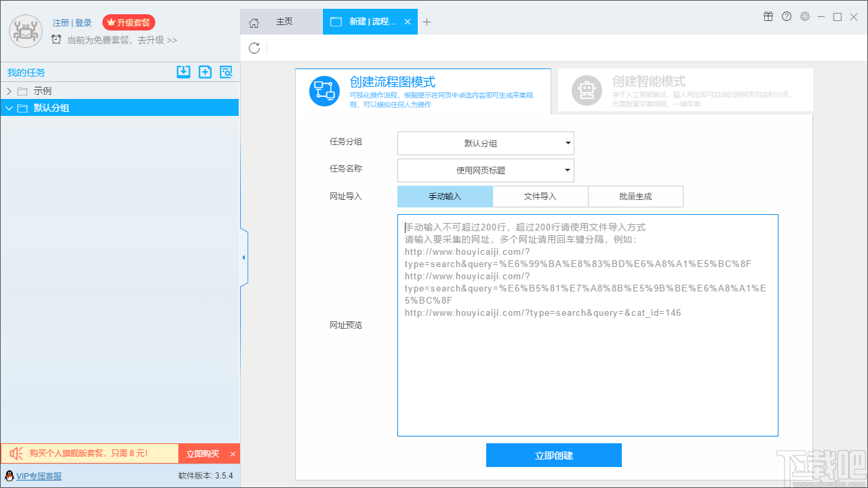Click the alarm clock icon beside free plan text
The height and width of the screenshot is (488, 868).
pyautogui.click(x=56, y=39)
